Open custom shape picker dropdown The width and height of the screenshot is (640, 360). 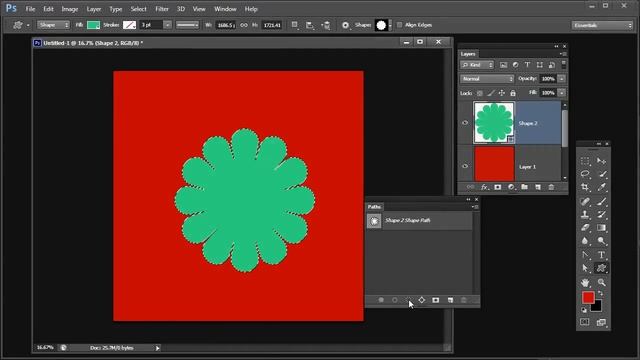390,25
